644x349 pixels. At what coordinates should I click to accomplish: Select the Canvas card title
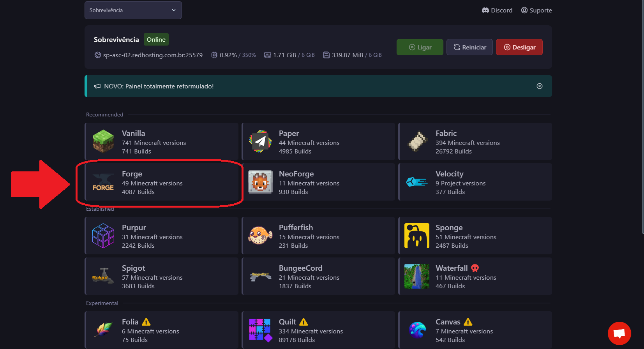point(448,322)
